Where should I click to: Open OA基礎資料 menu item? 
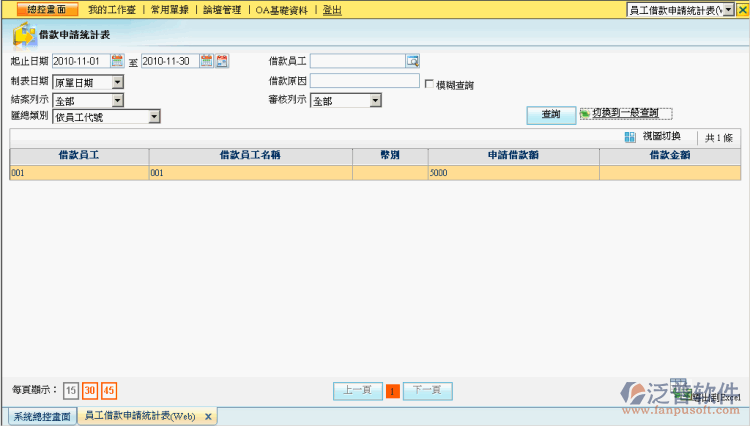pyautogui.click(x=282, y=10)
